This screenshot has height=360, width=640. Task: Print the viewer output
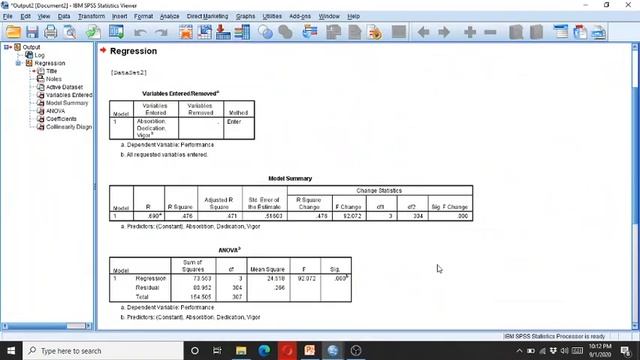51,32
